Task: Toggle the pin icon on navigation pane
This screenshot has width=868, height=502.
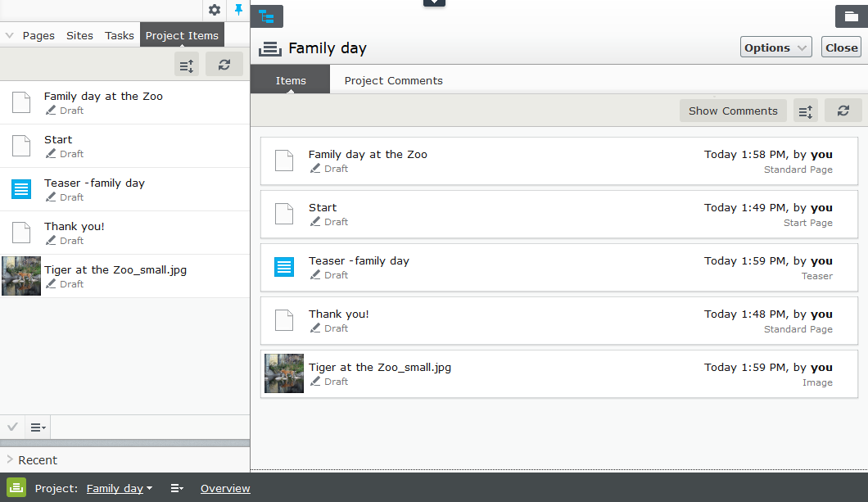Action: coord(238,10)
